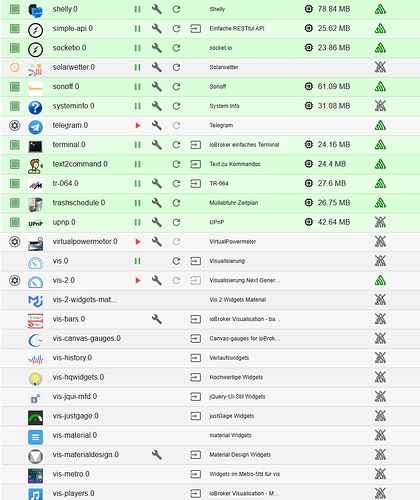This screenshot has height=500, width=420.
Task: Start the virtualpowermeter.0 adapter
Action: click(138, 242)
